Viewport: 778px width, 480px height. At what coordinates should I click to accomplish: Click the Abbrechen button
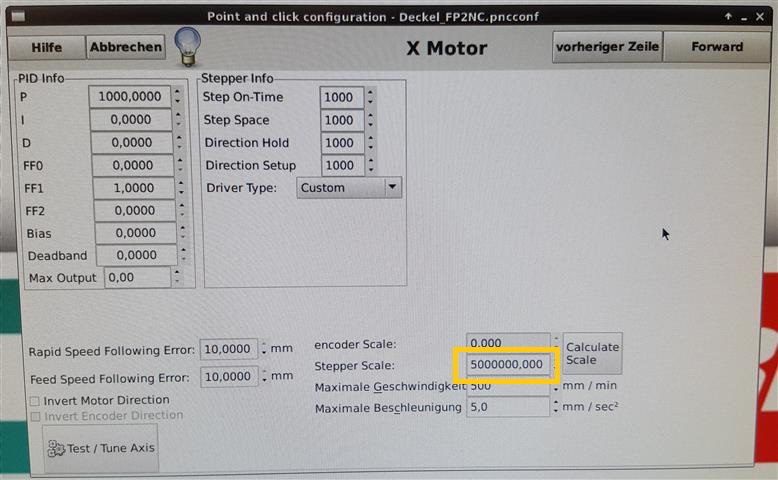click(126, 47)
